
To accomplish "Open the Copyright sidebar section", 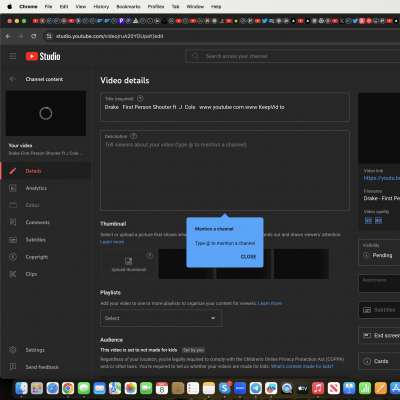I will coord(37,257).
